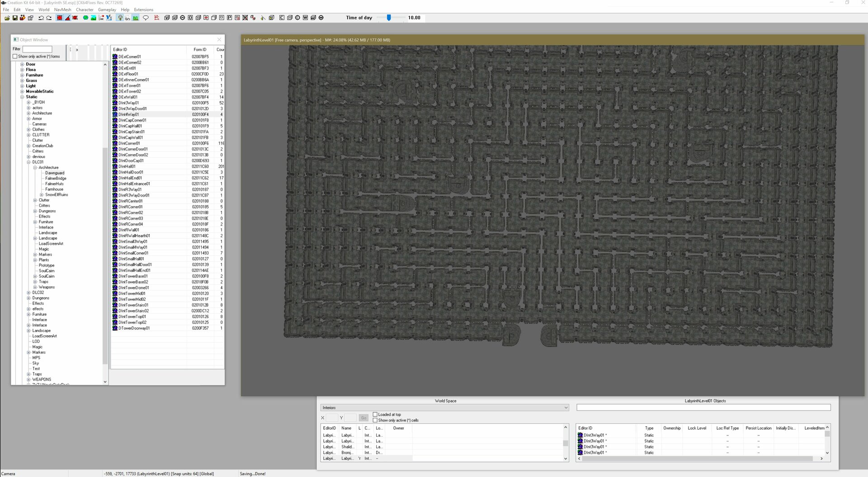Open the Edit menu
The width and height of the screenshot is (868, 477).
point(17,9)
